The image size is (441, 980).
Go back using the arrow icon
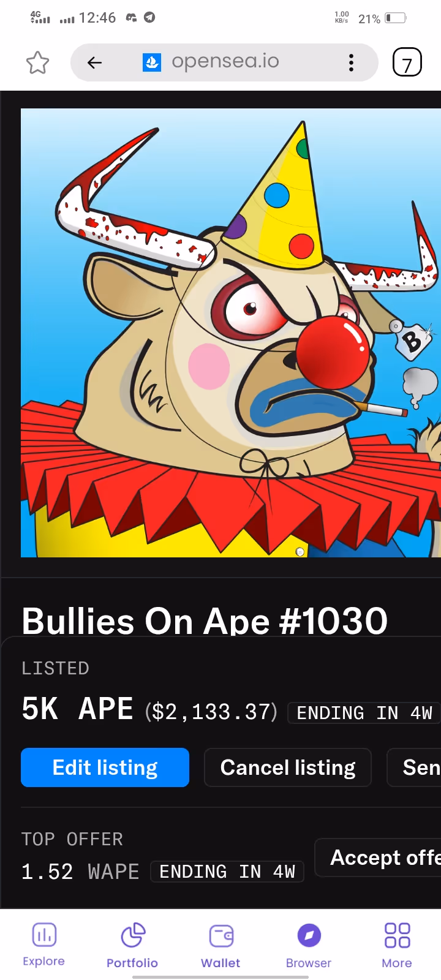pos(94,62)
